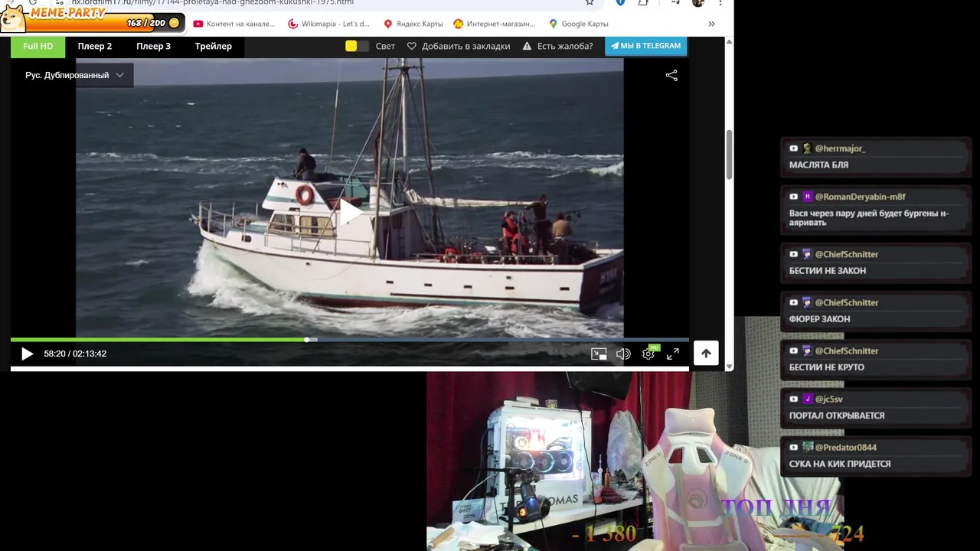Click the username @Predator0844 in chat

(x=846, y=447)
